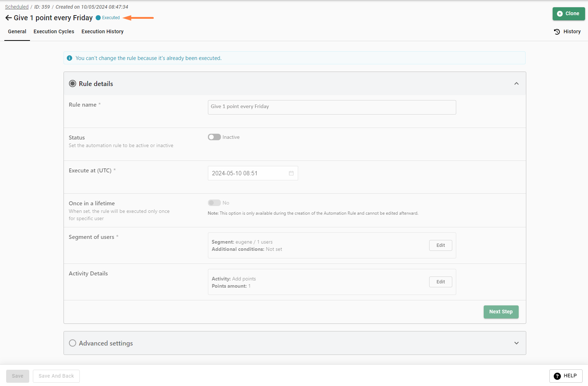Collapse the Rule details section chevron
Screen dimensions: 588x386
coord(516,83)
